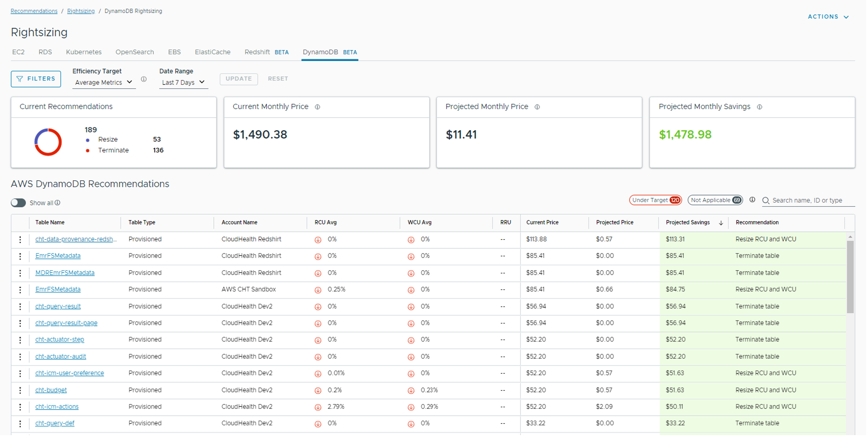Open the cht-query-result-page table link
The image size is (868, 437).
66,323
